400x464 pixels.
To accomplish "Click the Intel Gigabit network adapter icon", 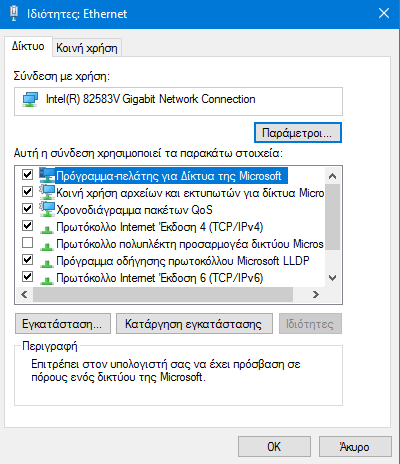I will pyautogui.click(x=30, y=100).
